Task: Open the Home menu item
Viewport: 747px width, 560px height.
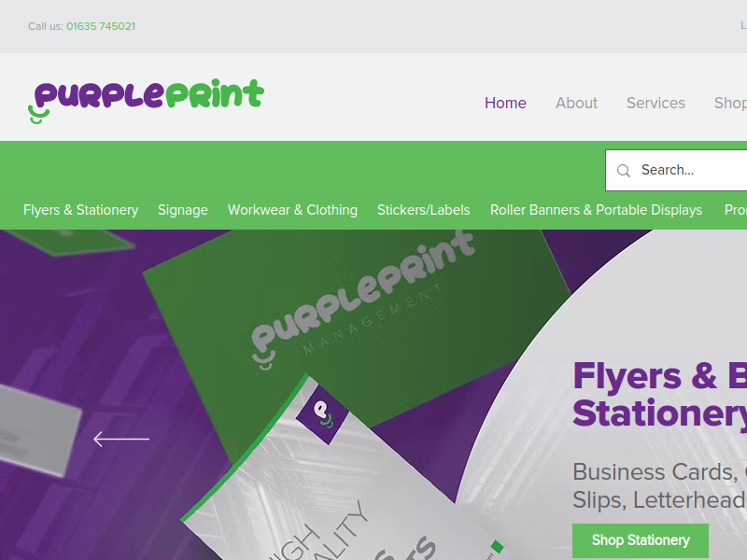Action: 505,103
